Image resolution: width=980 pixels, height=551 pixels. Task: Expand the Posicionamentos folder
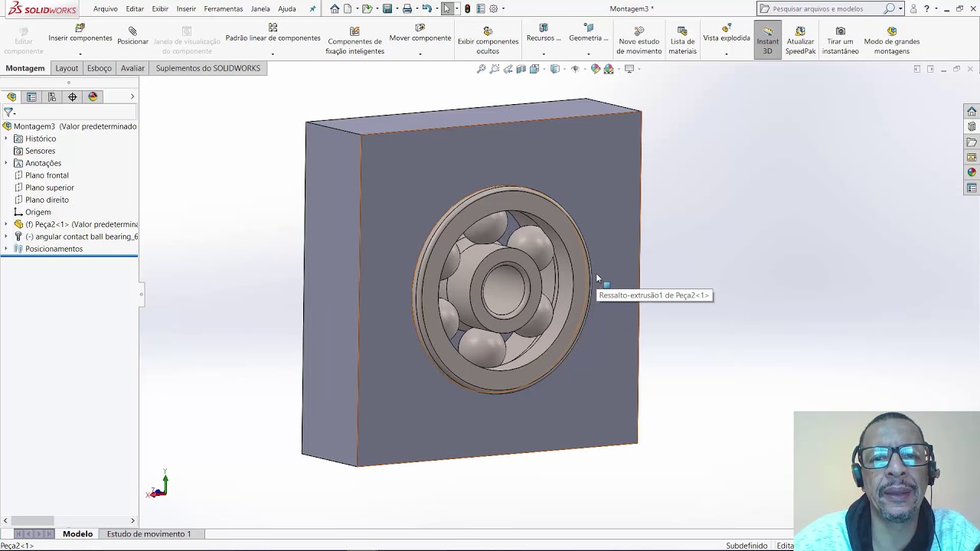pyautogui.click(x=6, y=249)
